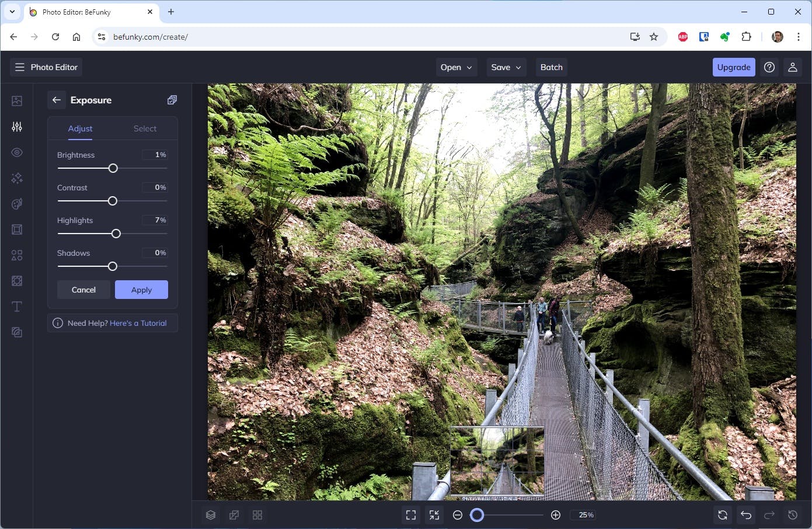Image resolution: width=812 pixels, height=529 pixels.
Task: Click the info icon beside Need Help
Action: [58, 323]
